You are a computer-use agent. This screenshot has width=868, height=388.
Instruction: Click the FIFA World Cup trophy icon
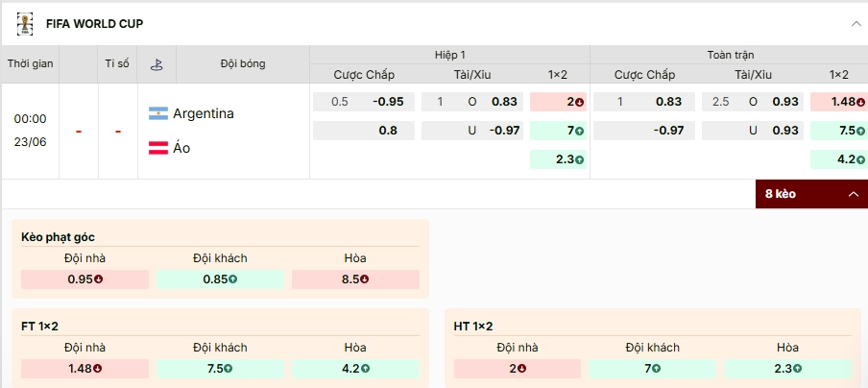click(x=24, y=24)
